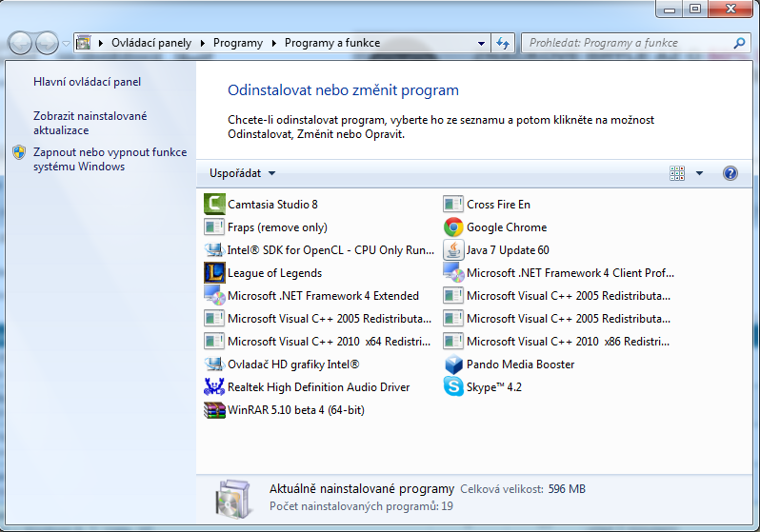Click the Pando Media Booster icon
The width and height of the screenshot is (760, 532).
(x=453, y=364)
